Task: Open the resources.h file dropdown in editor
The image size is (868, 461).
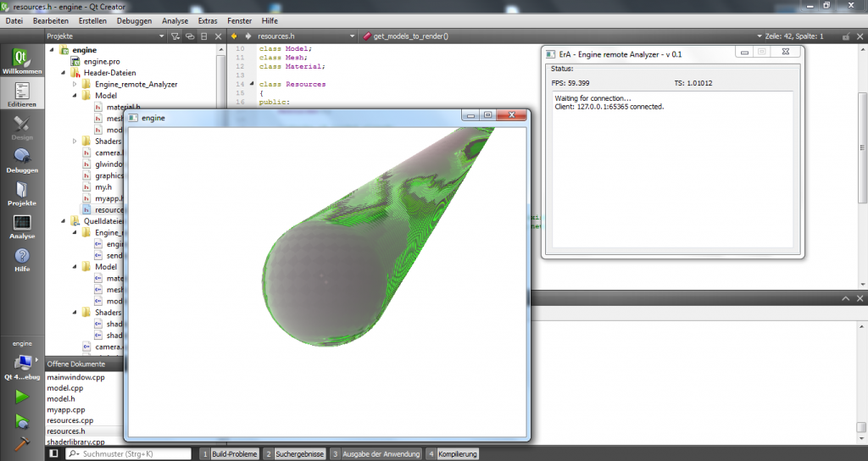Action: tap(352, 36)
